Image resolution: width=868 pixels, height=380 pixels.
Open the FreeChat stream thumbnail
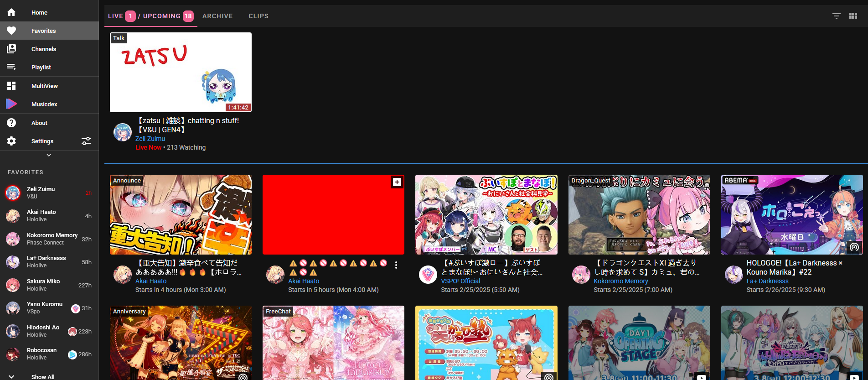(333, 343)
